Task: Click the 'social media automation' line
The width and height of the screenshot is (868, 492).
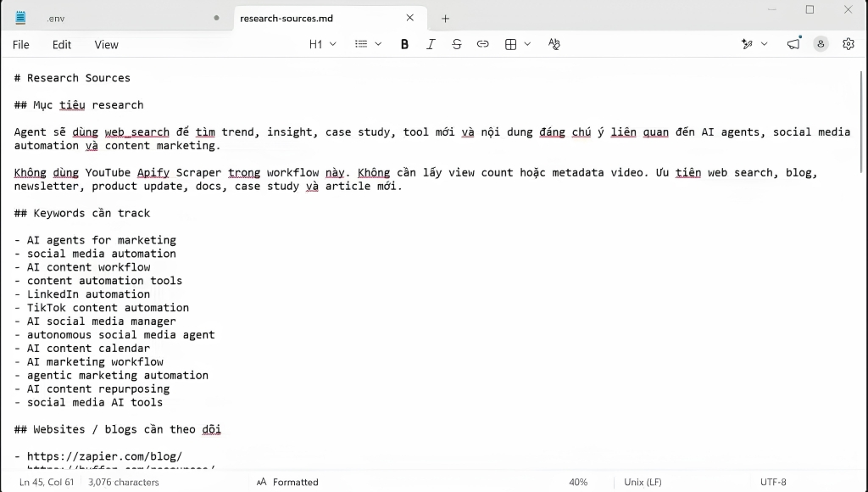Action: 95,253
